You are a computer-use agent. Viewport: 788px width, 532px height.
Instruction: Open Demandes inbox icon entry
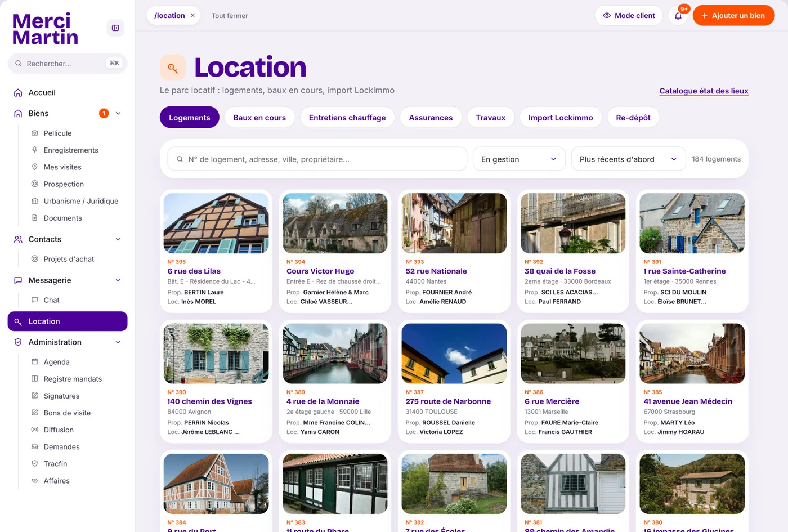pos(35,446)
